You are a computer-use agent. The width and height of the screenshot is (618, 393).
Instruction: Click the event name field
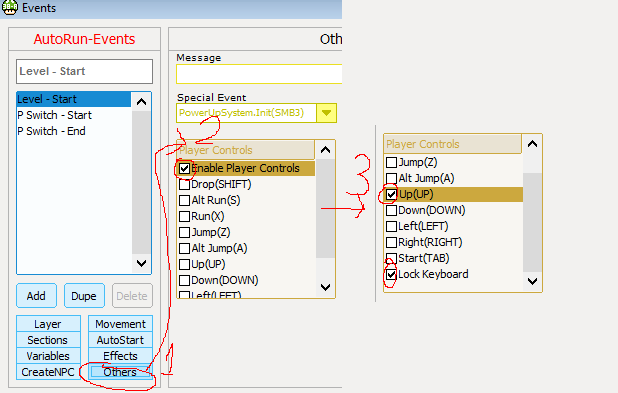coord(84,71)
